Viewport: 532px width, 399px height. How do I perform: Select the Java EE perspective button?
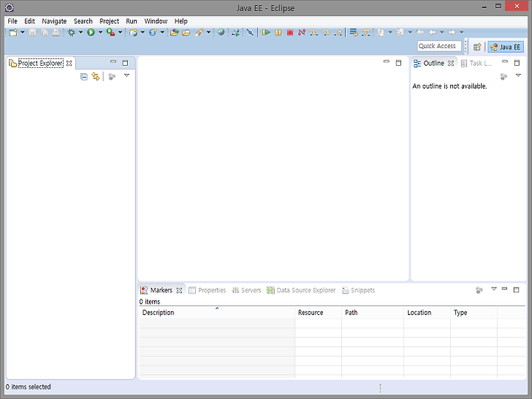pos(505,47)
